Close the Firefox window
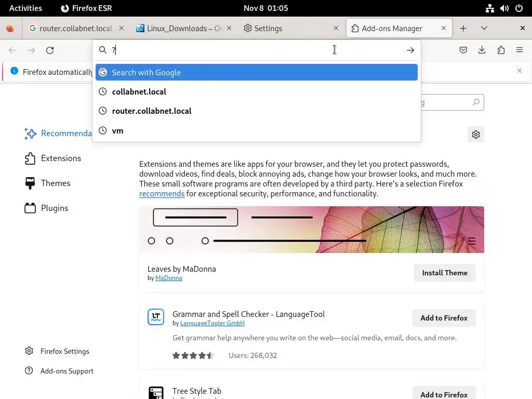The image size is (532, 399). (x=523, y=28)
